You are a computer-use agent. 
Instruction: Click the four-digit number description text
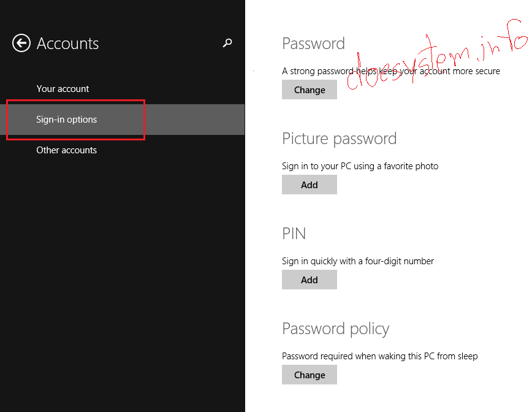[357, 261]
